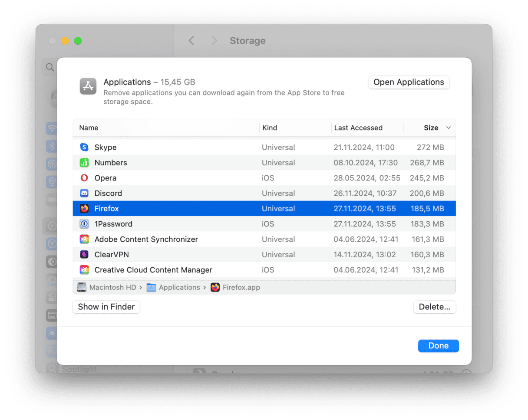
Task: Click the Opera icon in list
Action: 84,178
